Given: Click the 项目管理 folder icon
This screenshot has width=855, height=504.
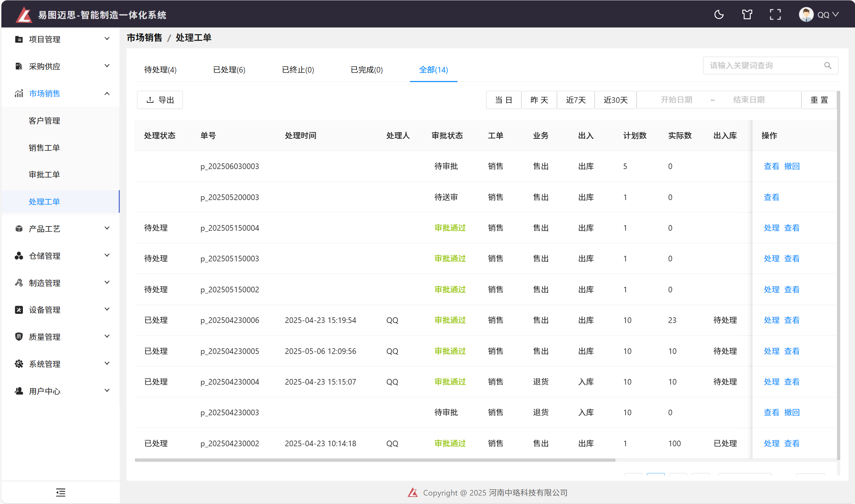Looking at the screenshot, I should [x=19, y=39].
